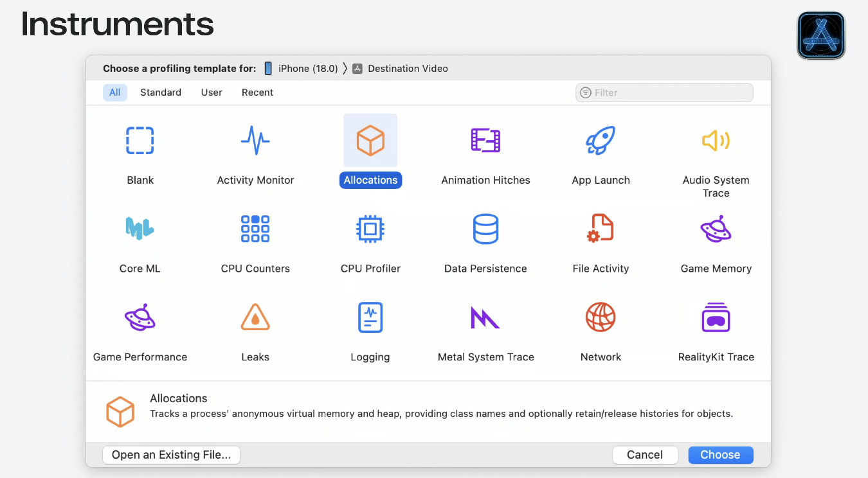Click the iPhone device icon in header
This screenshot has height=478, width=868.
pyautogui.click(x=268, y=68)
